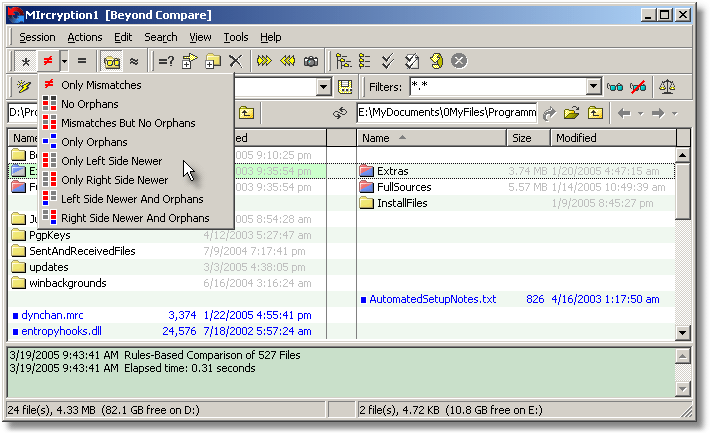The image size is (711, 436).
Task: Sort right pane by Modified column header
Action: pos(614,138)
